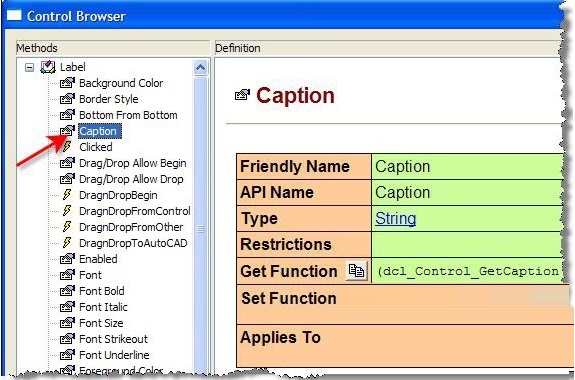
Task: Select the DragnDropFromControl event row
Action: 135,211
